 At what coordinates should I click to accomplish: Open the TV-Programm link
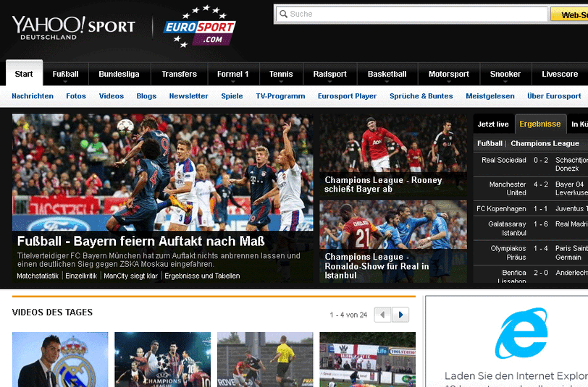[280, 96]
